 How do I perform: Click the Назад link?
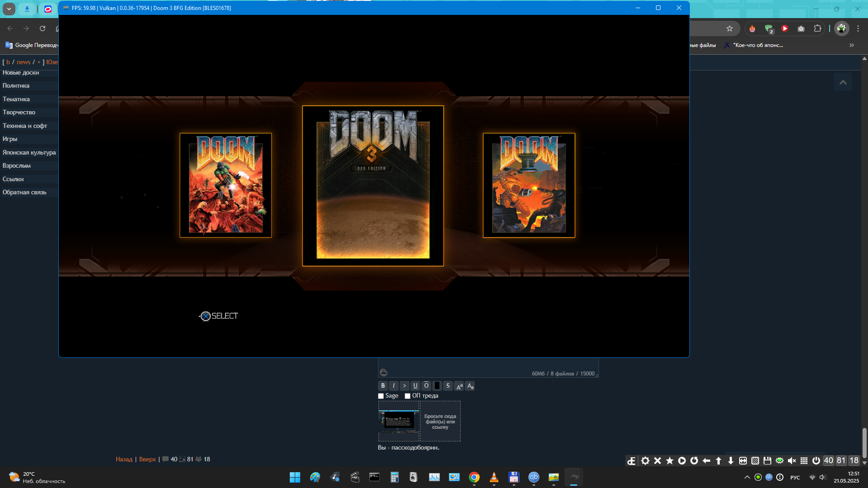tap(124, 459)
